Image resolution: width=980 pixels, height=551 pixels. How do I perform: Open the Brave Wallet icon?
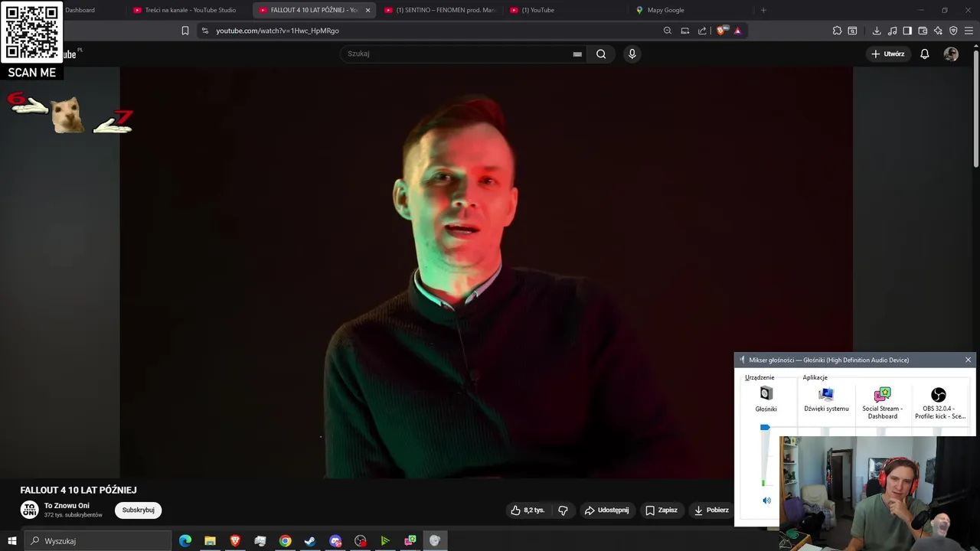(923, 31)
